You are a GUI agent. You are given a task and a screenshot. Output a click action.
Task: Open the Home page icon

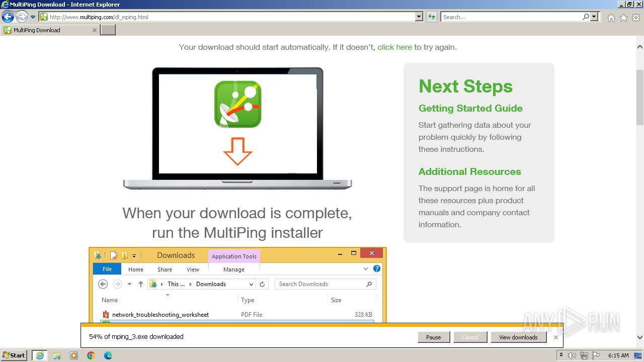click(x=611, y=18)
